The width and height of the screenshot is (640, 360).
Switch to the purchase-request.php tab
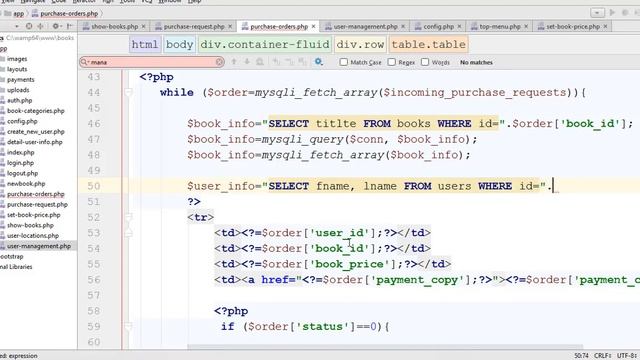(194, 26)
